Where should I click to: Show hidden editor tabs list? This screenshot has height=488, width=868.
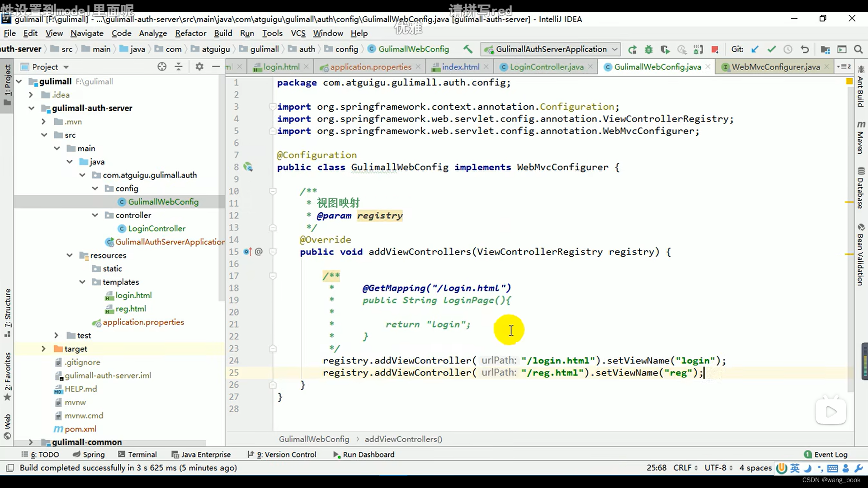click(x=844, y=66)
